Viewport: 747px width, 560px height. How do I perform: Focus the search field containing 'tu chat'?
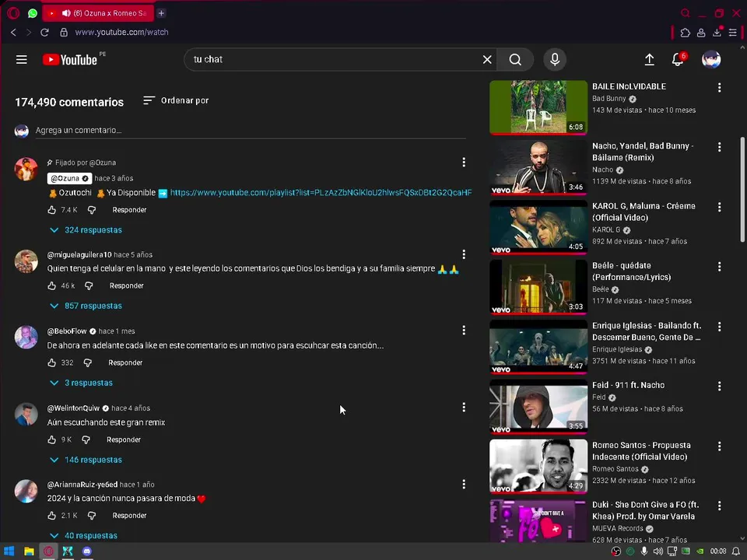click(334, 60)
